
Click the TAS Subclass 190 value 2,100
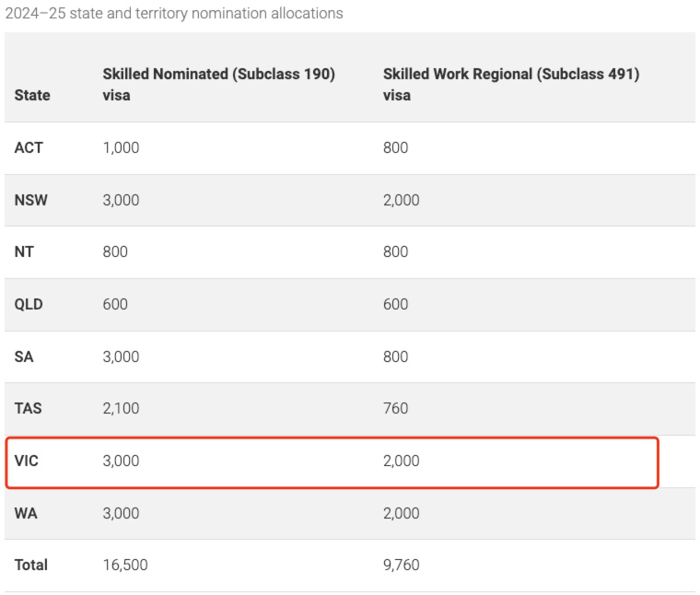pyautogui.click(x=121, y=408)
